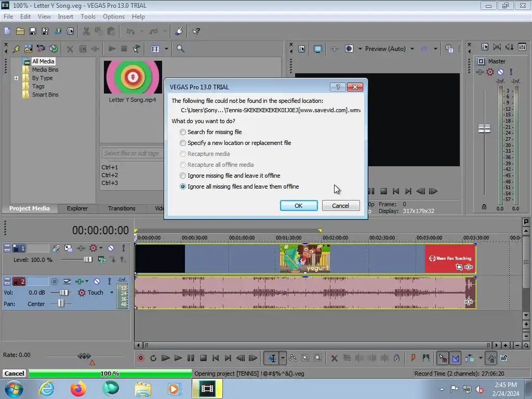Adjust audio track Vol slider
This screenshot has height=399, width=532.
point(64,292)
